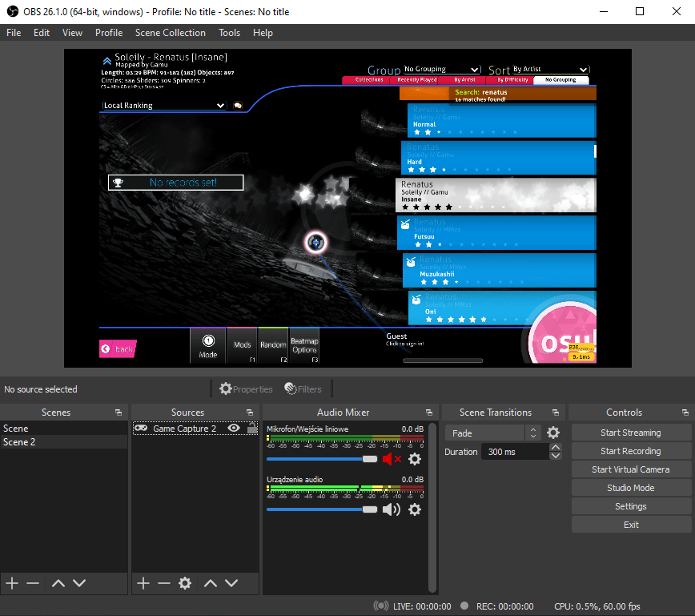Click the OBS logo in title bar
This screenshot has height=616, width=695.
tap(13, 11)
